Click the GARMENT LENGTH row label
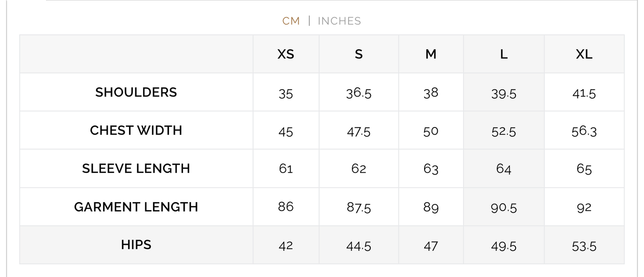The width and height of the screenshot is (644, 277). tap(136, 207)
